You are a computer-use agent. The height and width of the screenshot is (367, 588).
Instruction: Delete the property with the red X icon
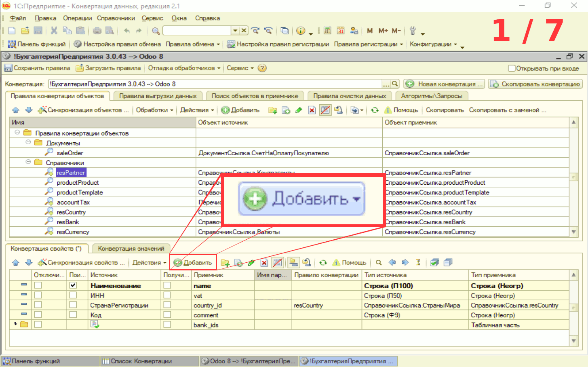pos(264,263)
